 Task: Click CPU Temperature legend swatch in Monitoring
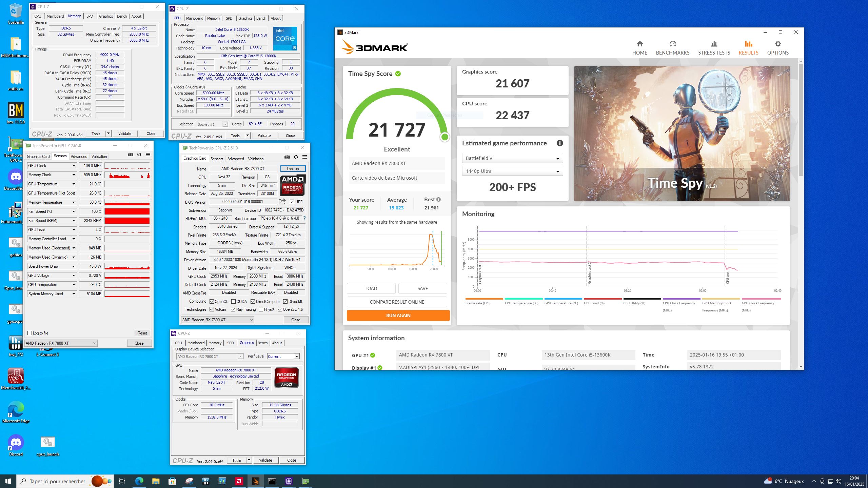coord(524,299)
